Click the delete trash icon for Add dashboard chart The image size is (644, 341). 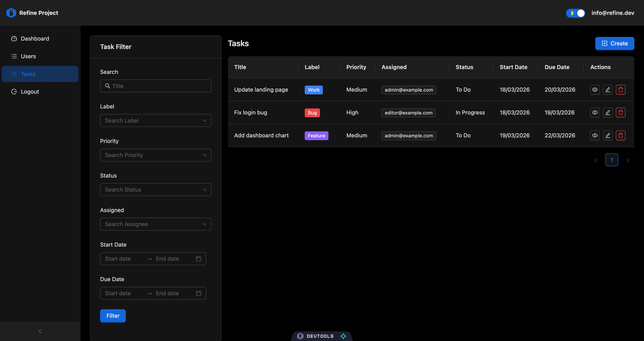(621, 135)
